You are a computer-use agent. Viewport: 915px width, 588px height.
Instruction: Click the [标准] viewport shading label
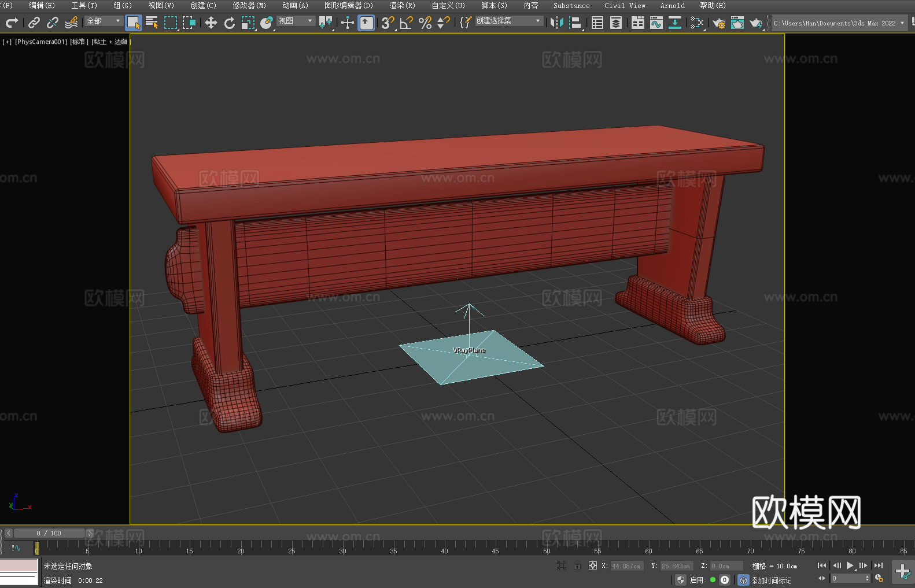79,42
